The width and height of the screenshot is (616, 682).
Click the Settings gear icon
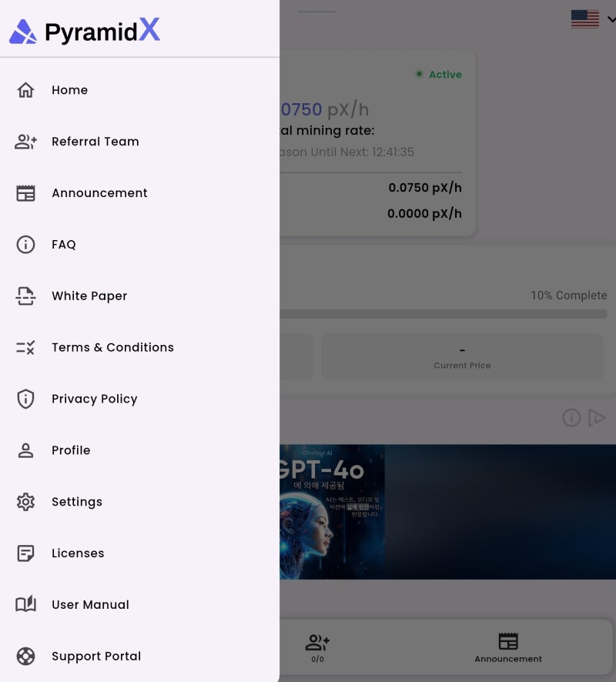(25, 502)
